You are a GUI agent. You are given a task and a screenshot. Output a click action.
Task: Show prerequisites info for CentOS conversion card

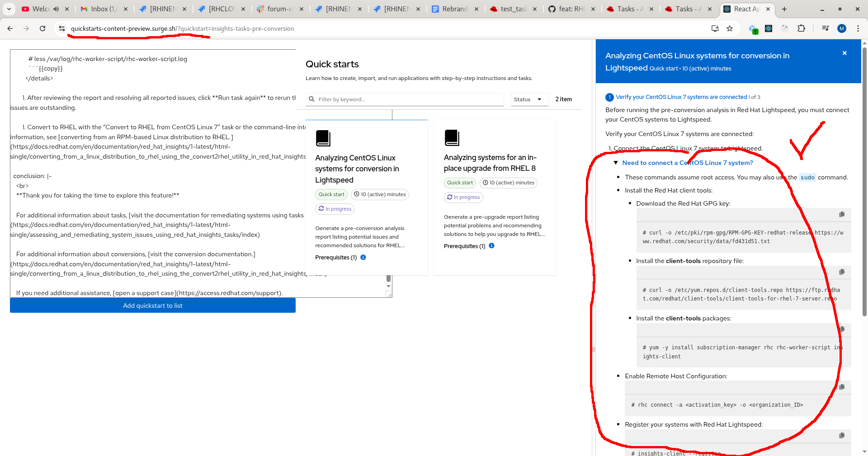pyautogui.click(x=363, y=257)
